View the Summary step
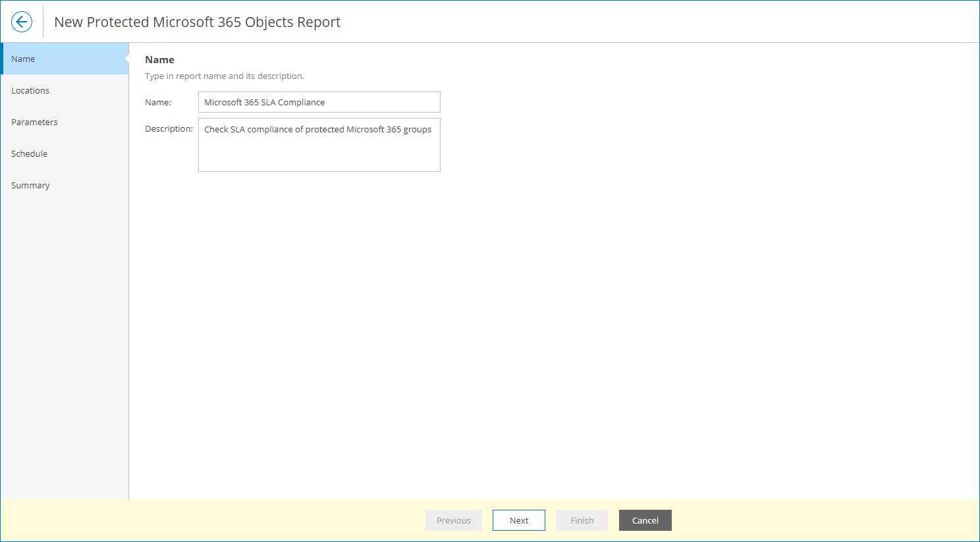 (30, 185)
